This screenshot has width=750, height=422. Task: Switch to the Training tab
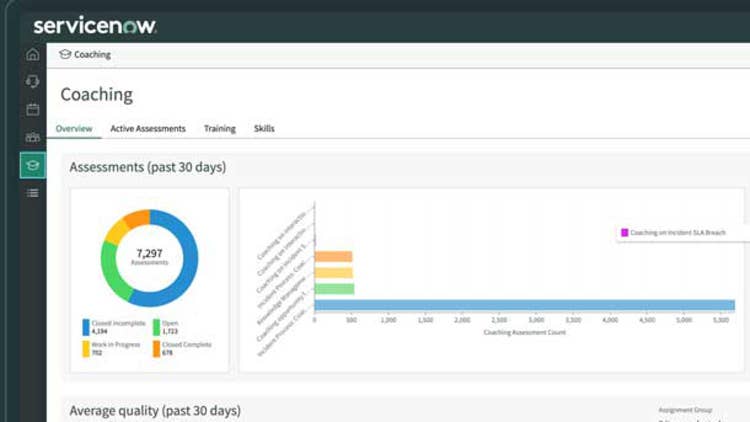click(x=220, y=129)
